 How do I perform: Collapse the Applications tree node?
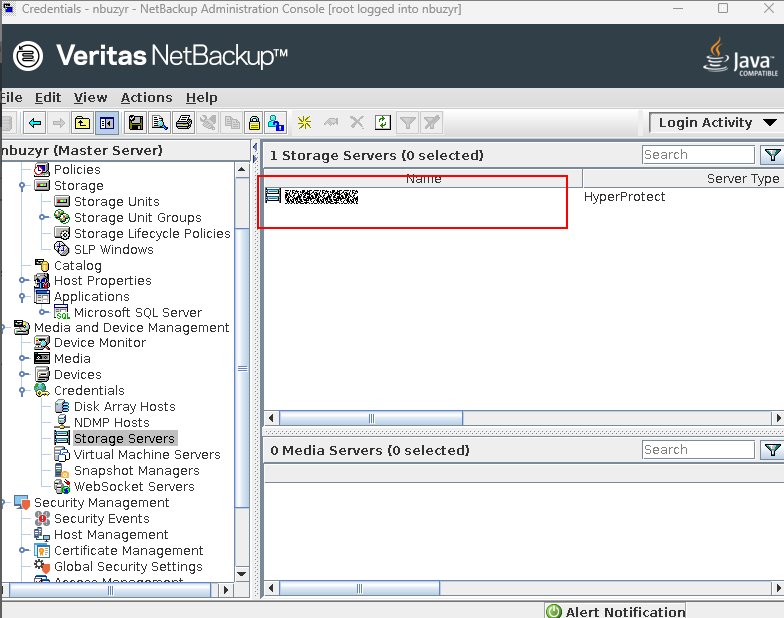tap(22, 297)
